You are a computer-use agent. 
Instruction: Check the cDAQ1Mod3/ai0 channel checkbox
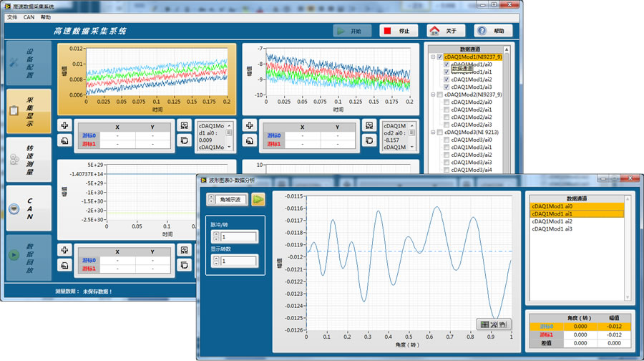click(x=447, y=140)
